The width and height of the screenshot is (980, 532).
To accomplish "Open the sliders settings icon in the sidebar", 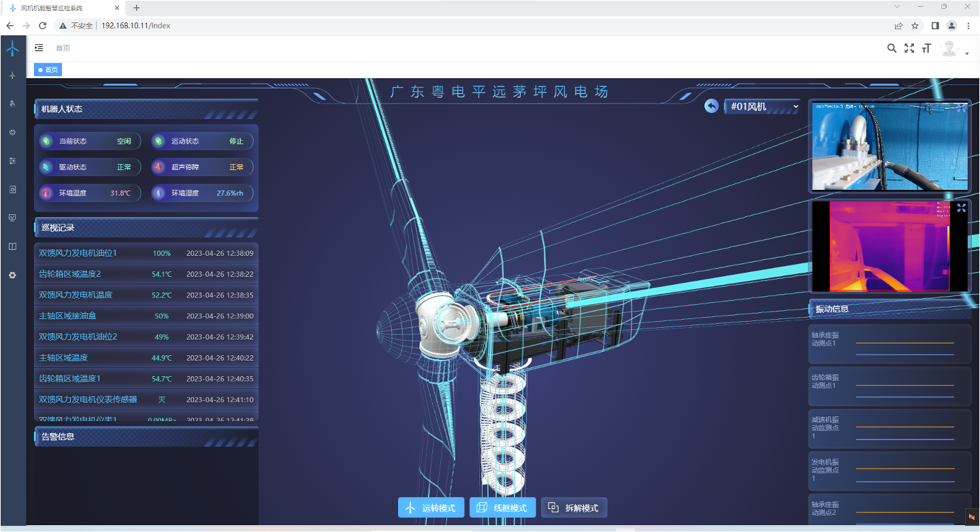I will coord(12,161).
